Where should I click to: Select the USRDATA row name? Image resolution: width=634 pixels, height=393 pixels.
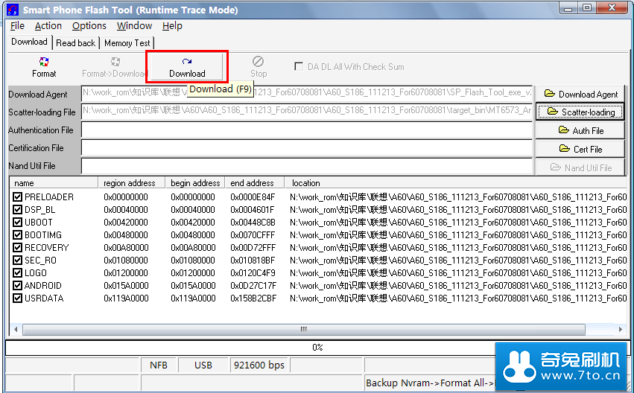[44, 298]
